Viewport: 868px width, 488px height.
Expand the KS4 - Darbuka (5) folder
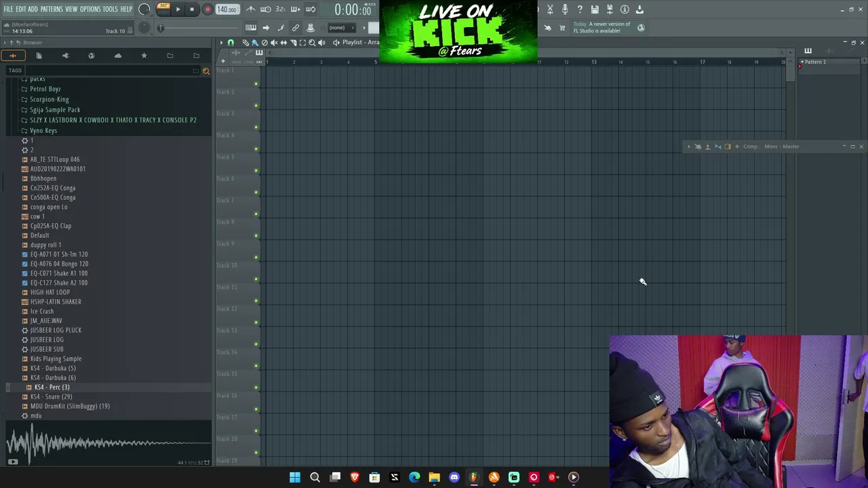53,368
